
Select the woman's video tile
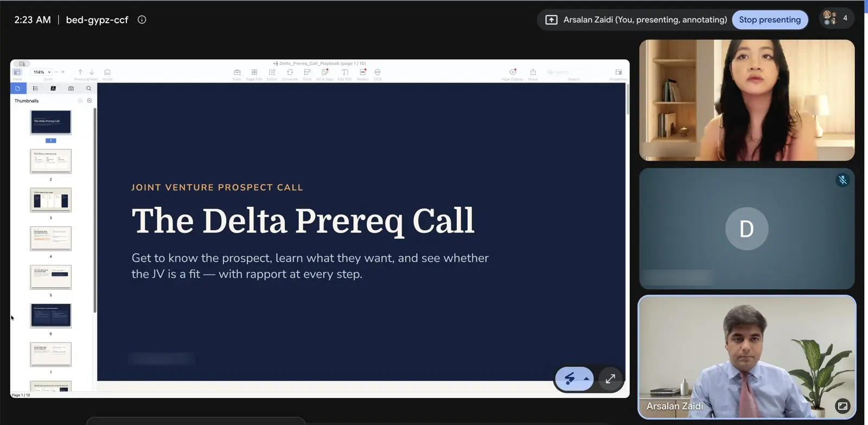point(747,100)
